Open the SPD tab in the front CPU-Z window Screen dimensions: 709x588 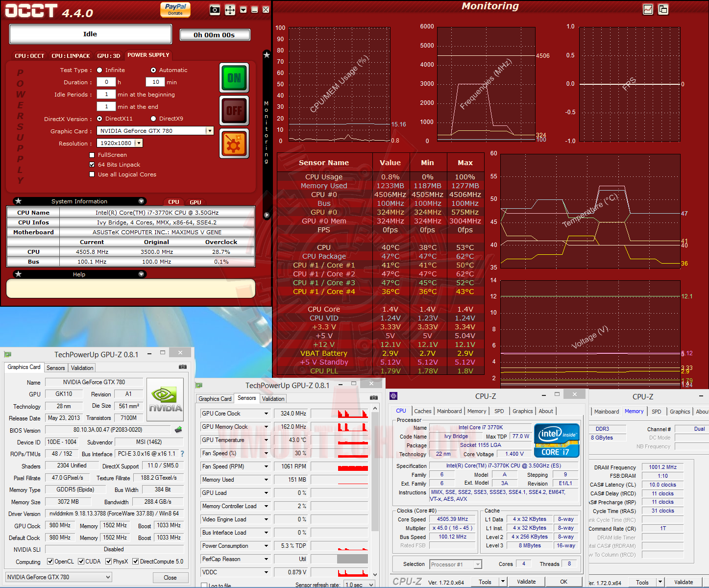tap(499, 411)
